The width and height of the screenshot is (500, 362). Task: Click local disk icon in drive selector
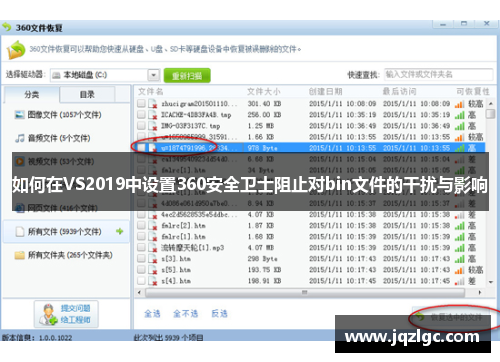click(56, 75)
